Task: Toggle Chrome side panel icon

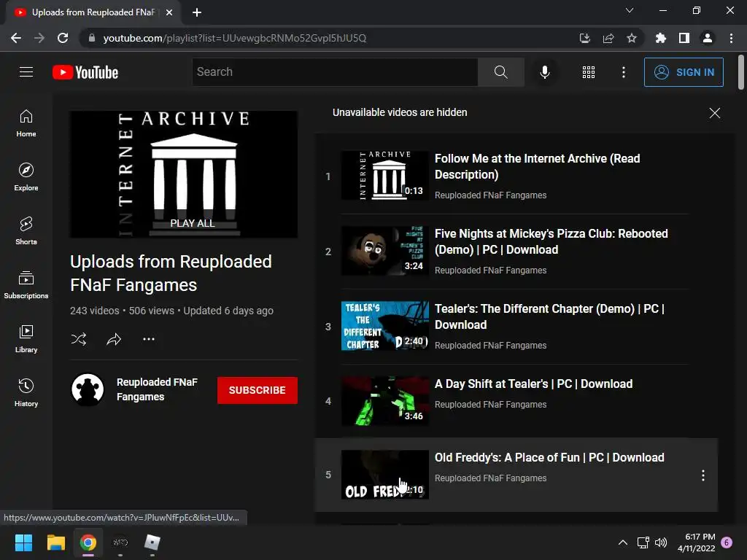Action: coord(684,38)
